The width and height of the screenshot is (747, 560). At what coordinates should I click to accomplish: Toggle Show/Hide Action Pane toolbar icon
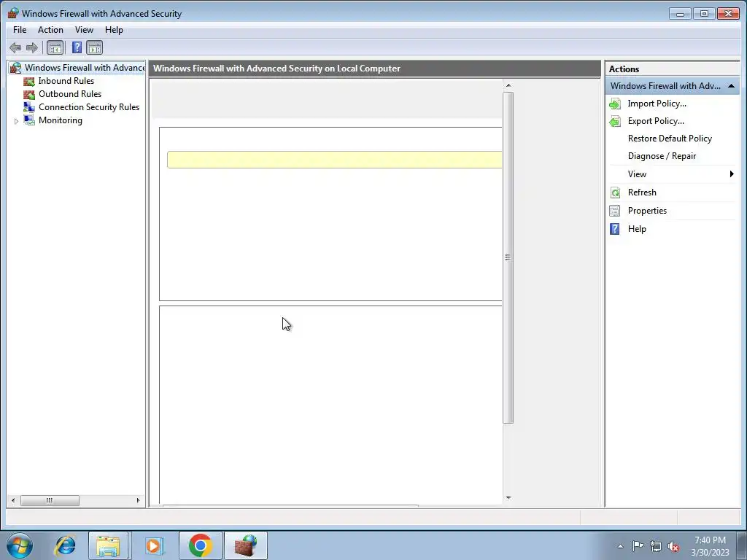pyautogui.click(x=94, y=47)
